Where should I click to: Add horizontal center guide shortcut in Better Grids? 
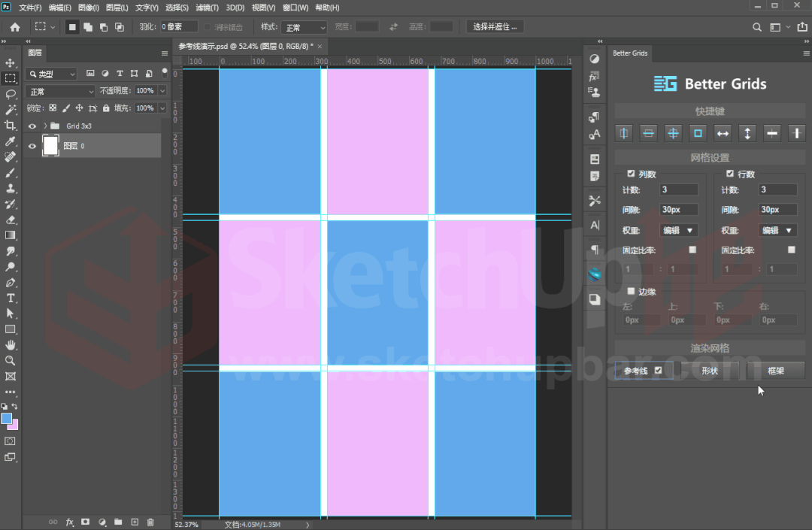(x=648, y=134)
